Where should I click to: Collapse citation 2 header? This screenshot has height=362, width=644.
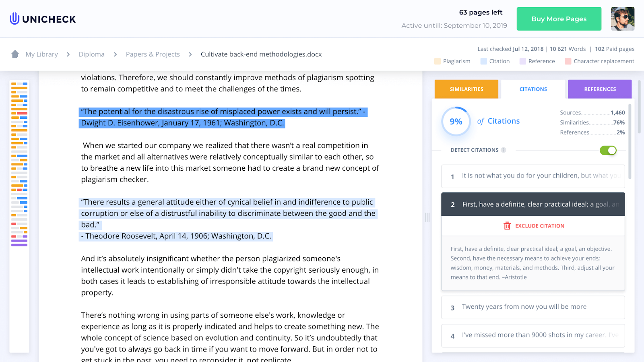533,205
